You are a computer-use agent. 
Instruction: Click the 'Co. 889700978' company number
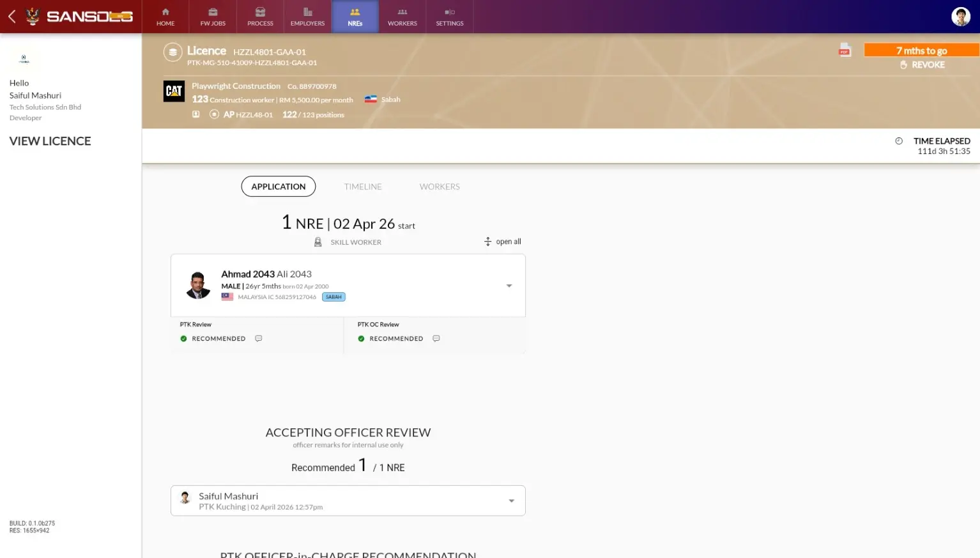point(312,86)
